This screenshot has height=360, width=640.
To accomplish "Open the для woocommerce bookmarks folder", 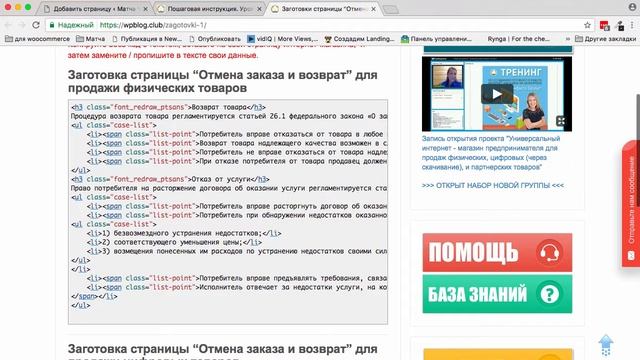I will pyautogui.click(x=37, y=39).
